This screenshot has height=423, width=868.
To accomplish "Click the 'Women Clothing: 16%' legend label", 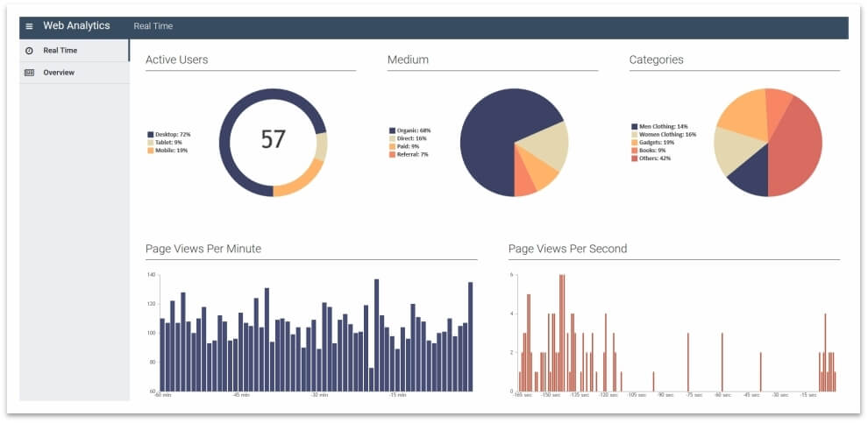I will 668,134.
